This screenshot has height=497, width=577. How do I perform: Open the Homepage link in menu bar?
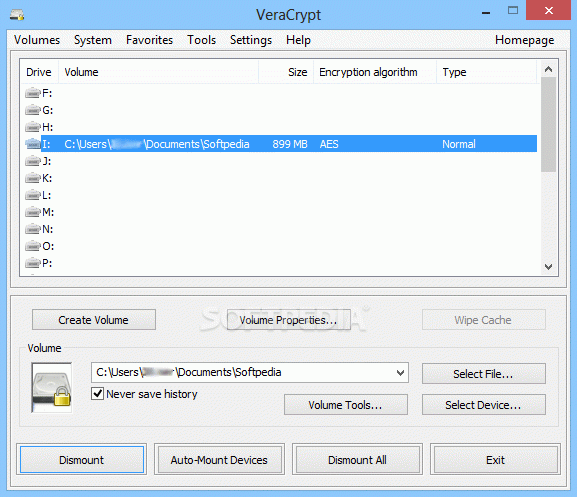524,40
